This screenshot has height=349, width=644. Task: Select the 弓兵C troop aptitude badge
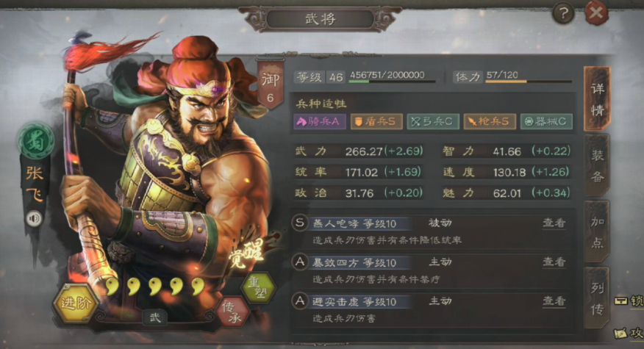click(x=433, y=121)
